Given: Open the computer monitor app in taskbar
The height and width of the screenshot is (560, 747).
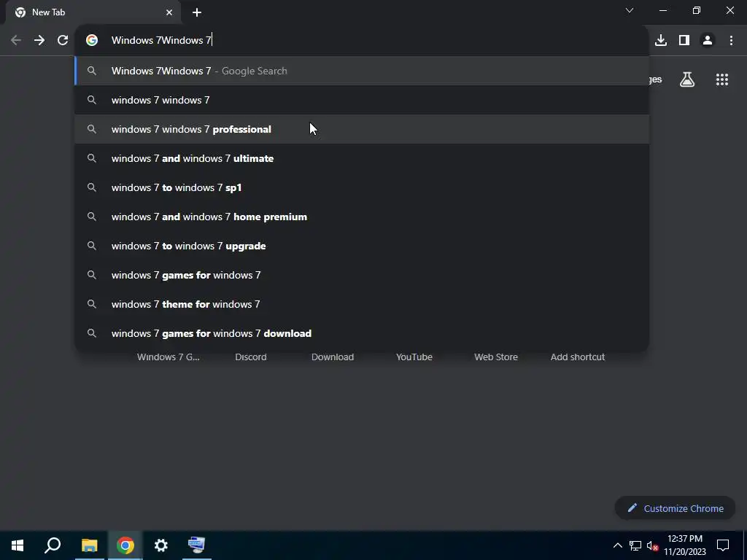Looking at the screenshot, I should point(196,545).
